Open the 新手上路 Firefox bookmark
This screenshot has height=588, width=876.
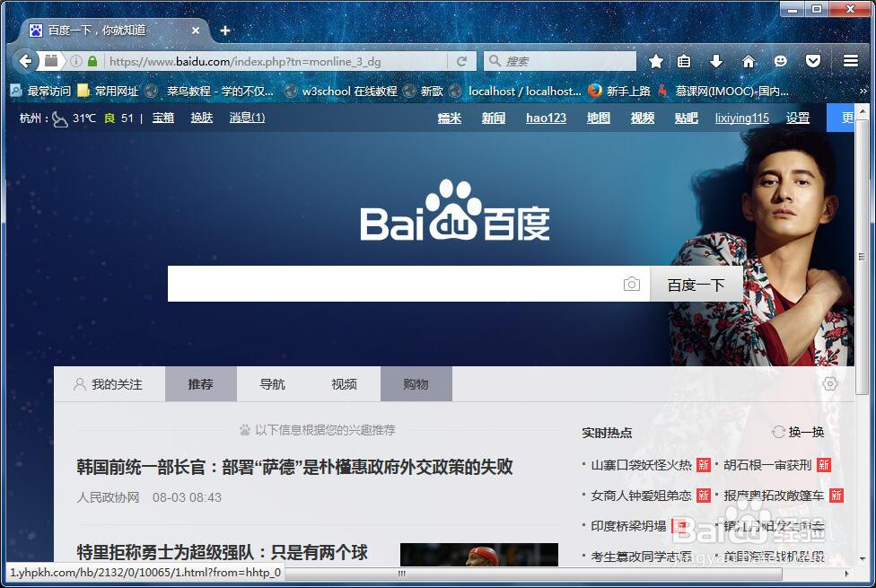pyautogui.click(x=619, y=91)
